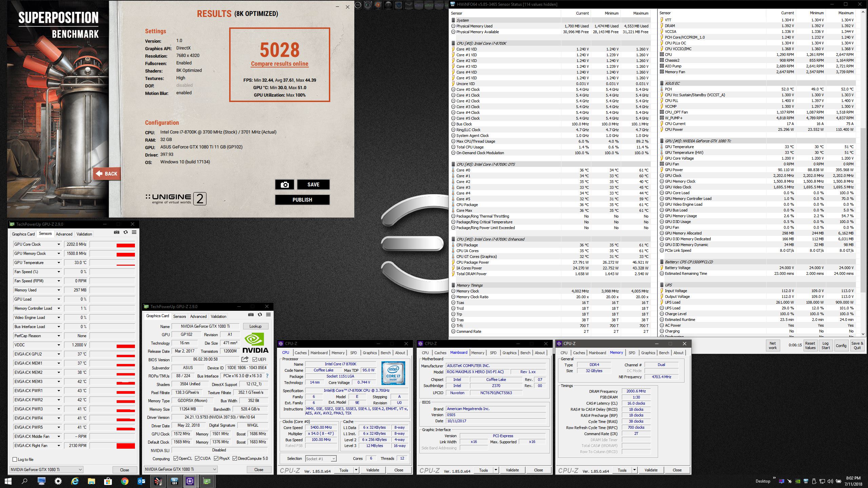
Task: Open the NVIDIA GeForce GTX 1080 Ti GPU selector in Sensors window
Action: 46,469
